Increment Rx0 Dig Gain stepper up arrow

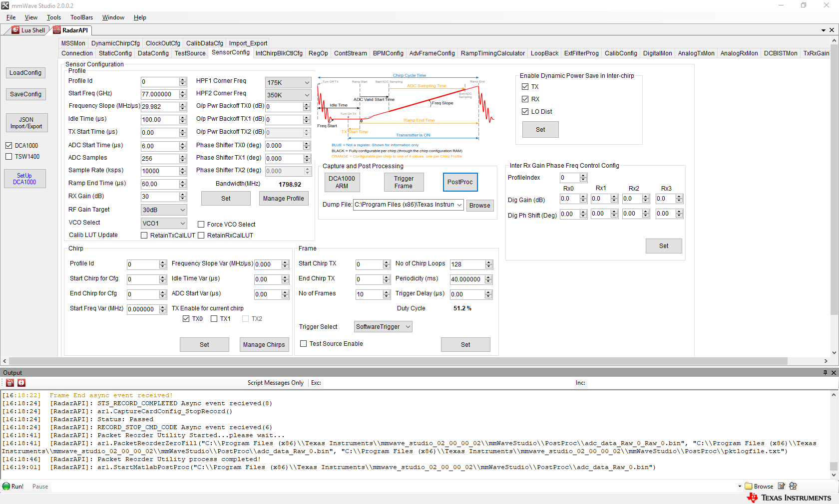tap(583, 196)
